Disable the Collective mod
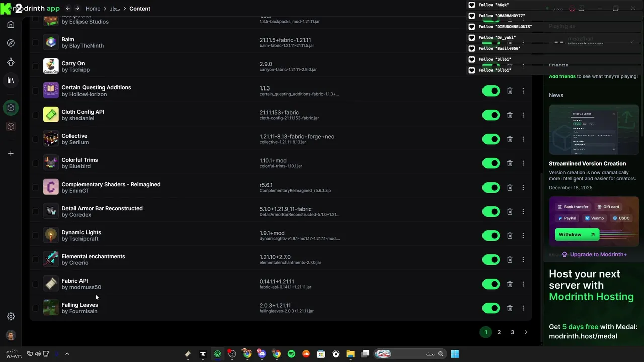The height and width of the screenshot is (362, 644). (491, 139)
